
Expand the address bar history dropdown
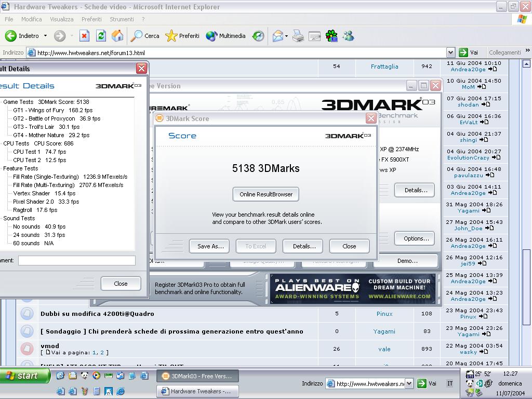[450, 52]
